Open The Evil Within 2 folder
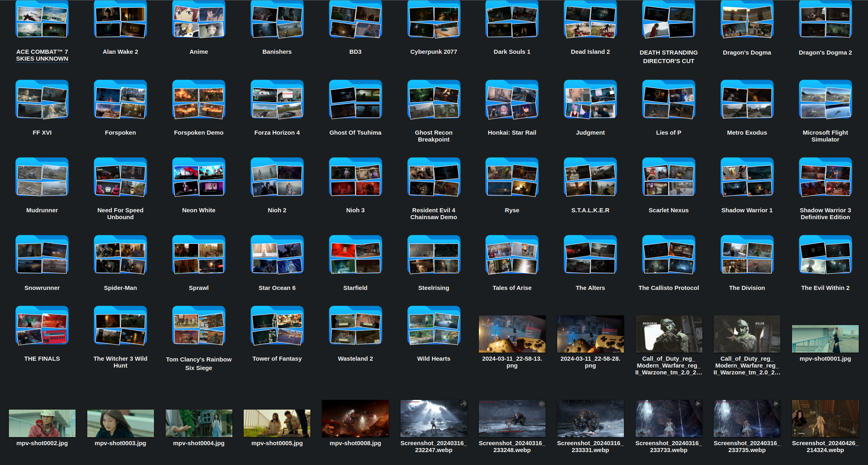Image resolution: width=868 pixels, height=465 pixels. 826,255
